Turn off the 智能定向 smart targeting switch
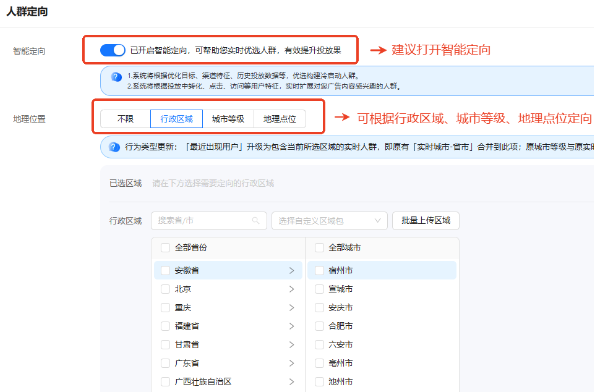Image resolution: width=594 pixels, height=392 pixels. [x=113, y=50]
